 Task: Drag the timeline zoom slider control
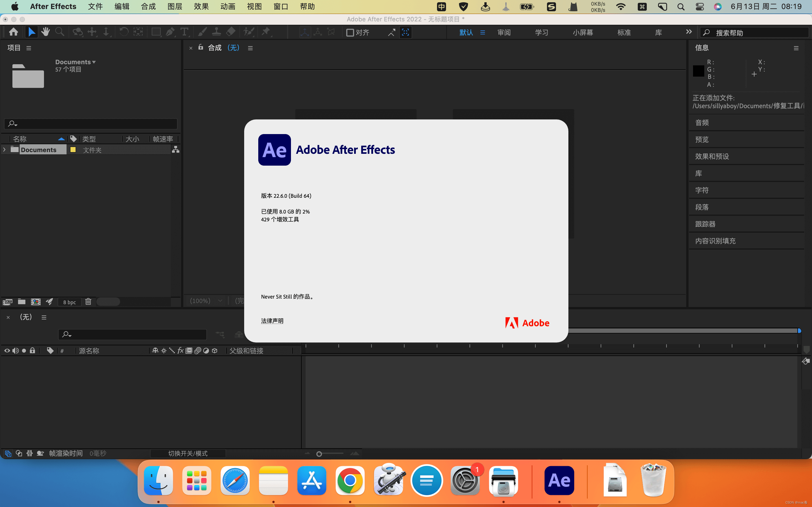click(x=319, y=453)
